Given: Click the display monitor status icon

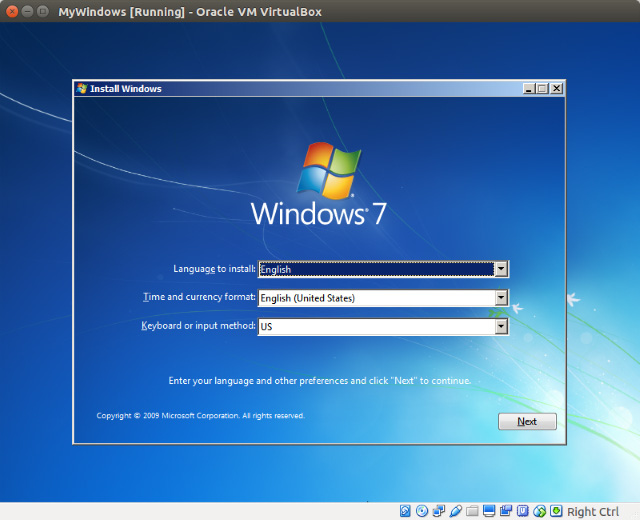Looking at the screenshot, I should click(490, 511).
